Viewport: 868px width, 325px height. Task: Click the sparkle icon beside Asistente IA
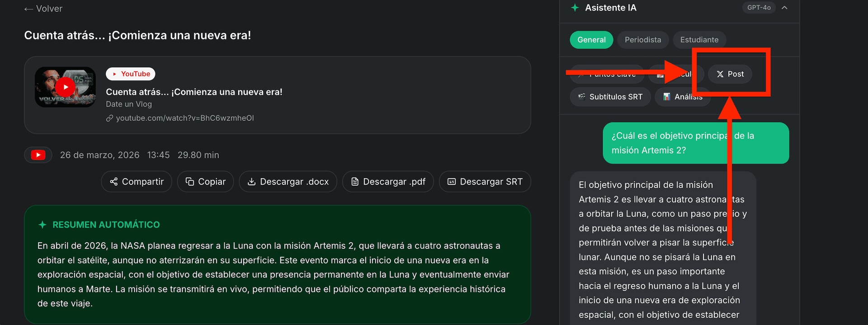click(575, 8)
